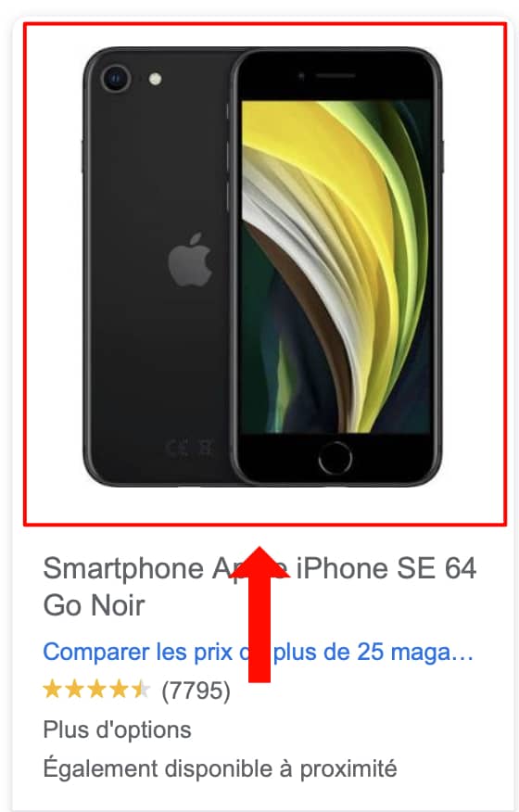
Task: Click the first gold rating star
Action: pyautogui.click(x=52, y=690)
